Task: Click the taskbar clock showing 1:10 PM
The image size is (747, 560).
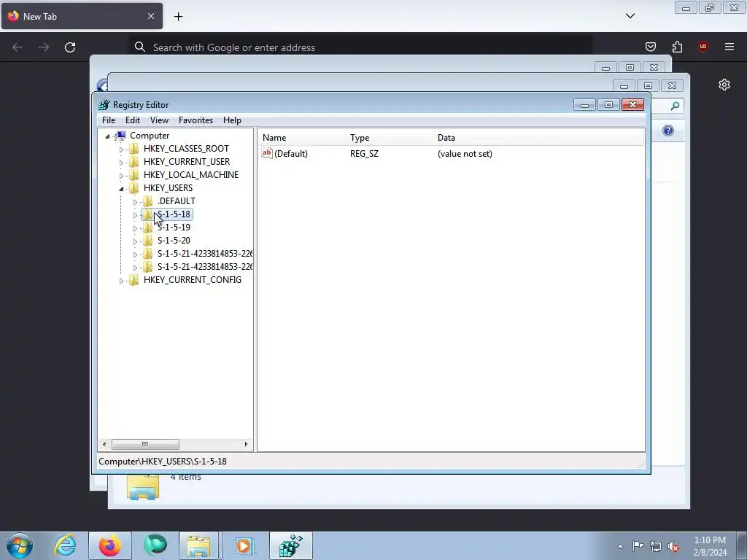Action: pos(710,546)
